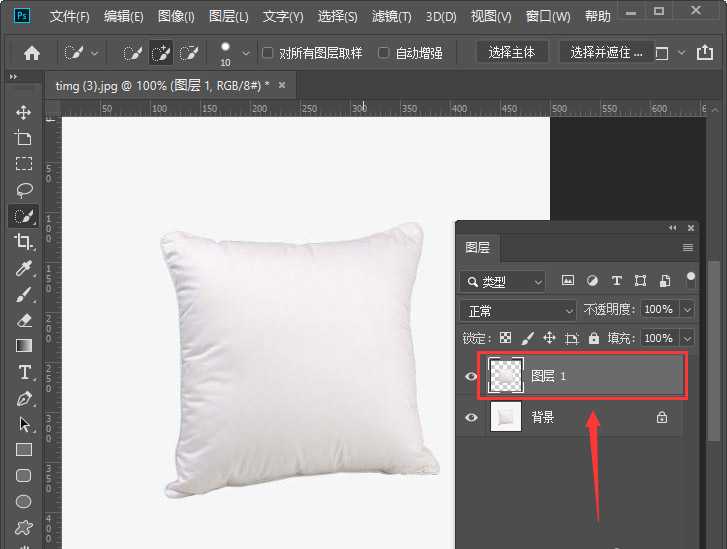
Task: Open the 滤镜(T) menu
Action: [391, 17]
